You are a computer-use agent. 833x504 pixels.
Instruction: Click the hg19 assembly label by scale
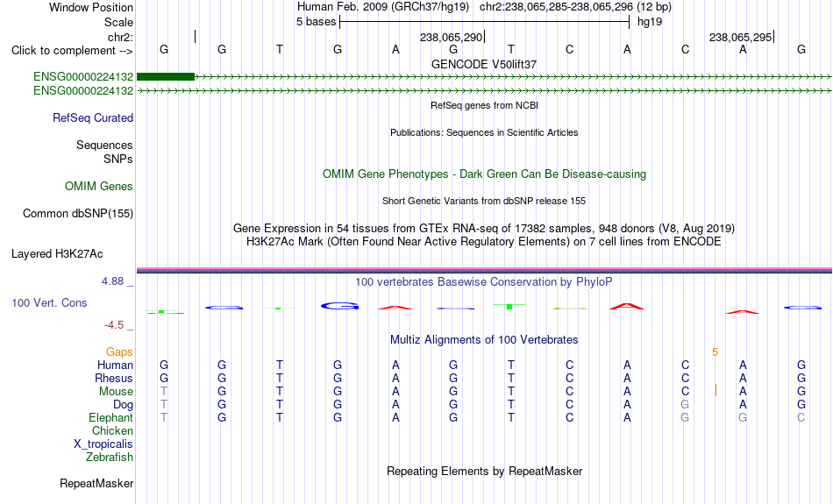pyautogui.click(x=650, y=22)
